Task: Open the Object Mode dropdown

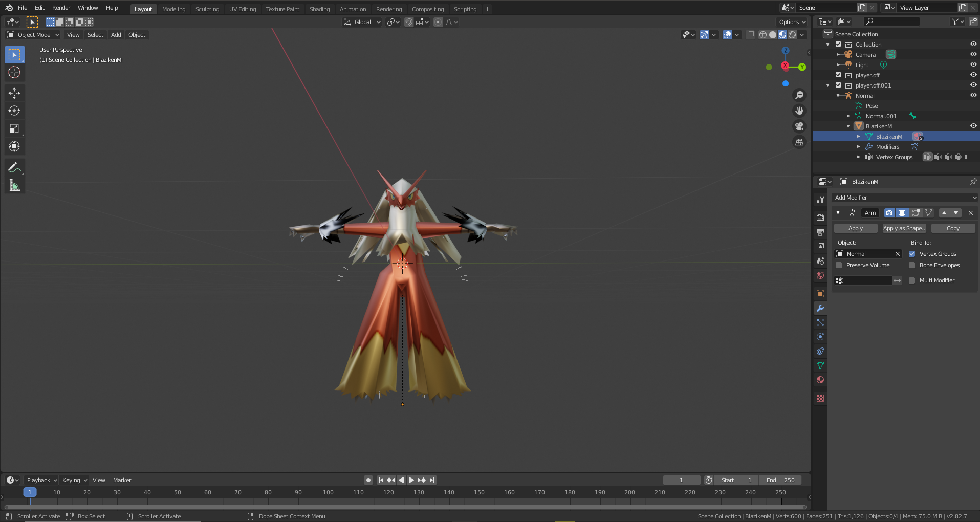Action: tap(33, 35)
